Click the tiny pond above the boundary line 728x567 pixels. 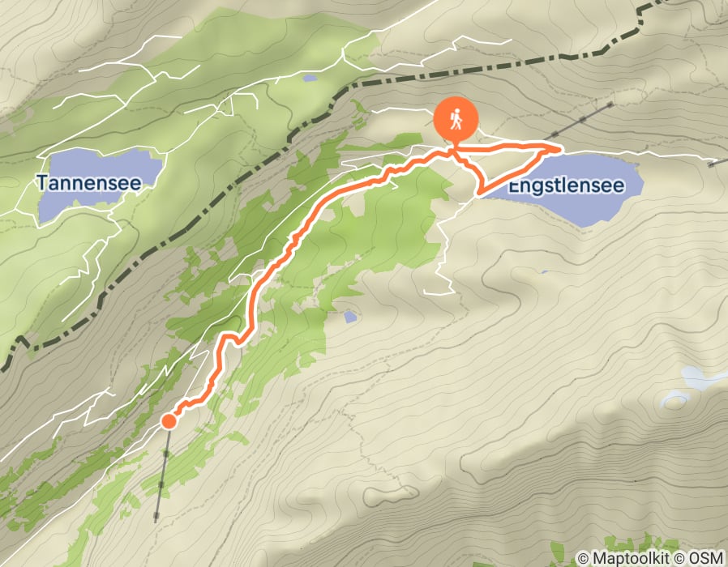[309, 79]
